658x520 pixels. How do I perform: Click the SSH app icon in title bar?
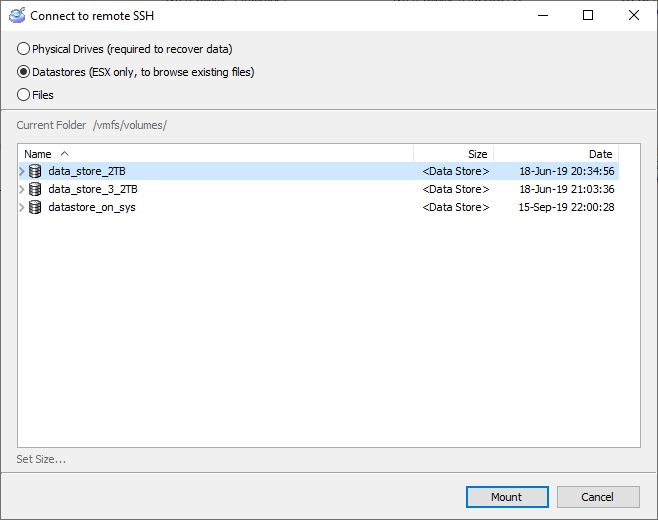[x=17, y=16]
